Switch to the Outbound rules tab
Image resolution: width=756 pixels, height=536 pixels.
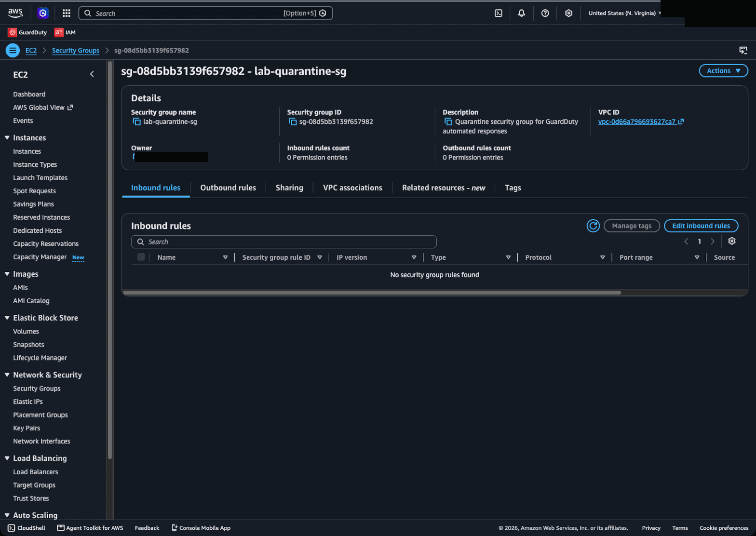pos(228,188)
